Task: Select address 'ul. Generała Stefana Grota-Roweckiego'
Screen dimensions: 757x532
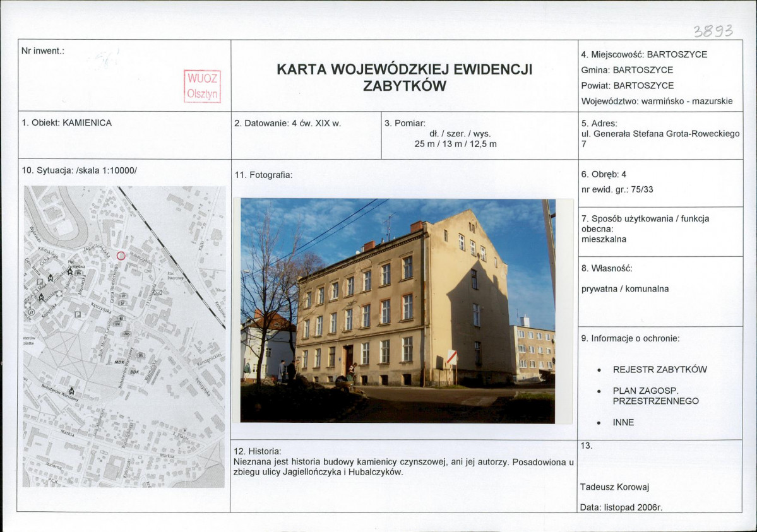Action: coord(660,134)
